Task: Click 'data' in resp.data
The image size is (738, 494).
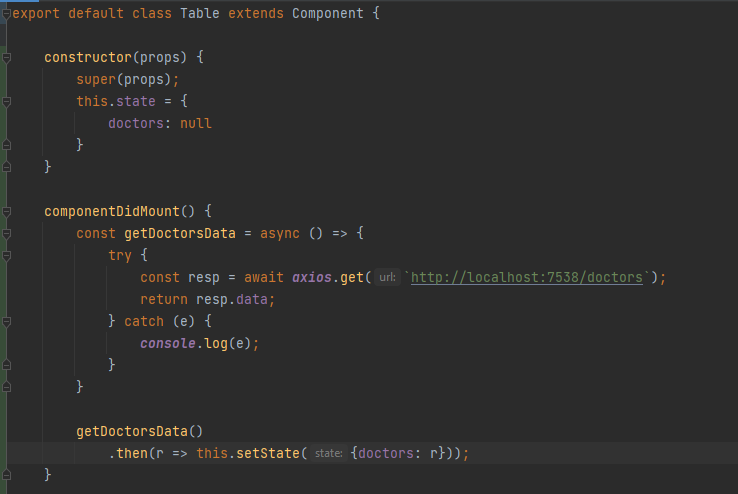Action: 251,300
